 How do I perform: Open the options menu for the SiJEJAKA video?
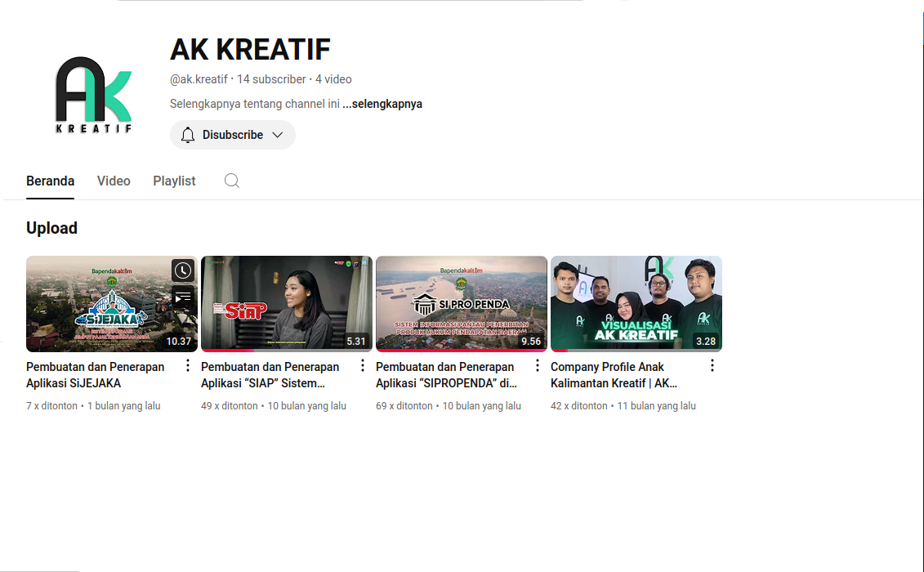click(187, 366)
